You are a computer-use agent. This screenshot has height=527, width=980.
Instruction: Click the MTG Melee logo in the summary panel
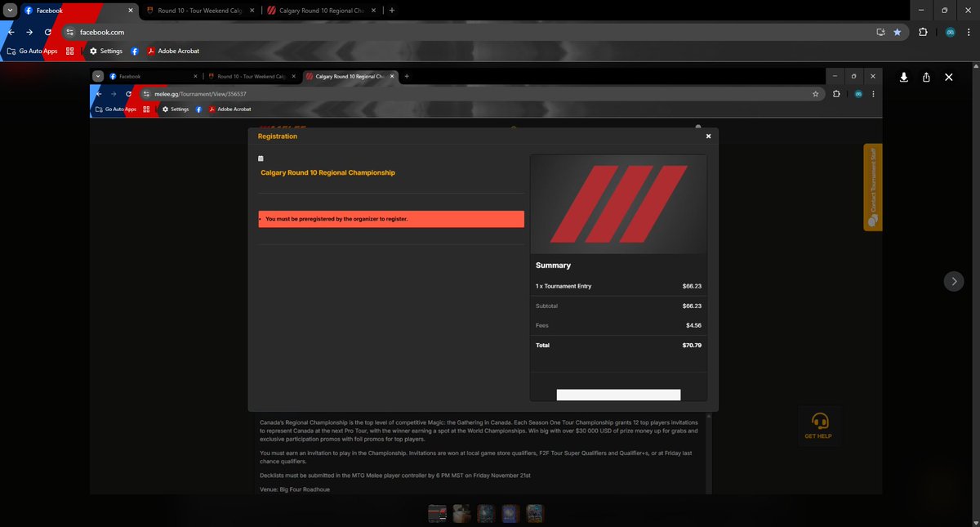pos(618,203)
